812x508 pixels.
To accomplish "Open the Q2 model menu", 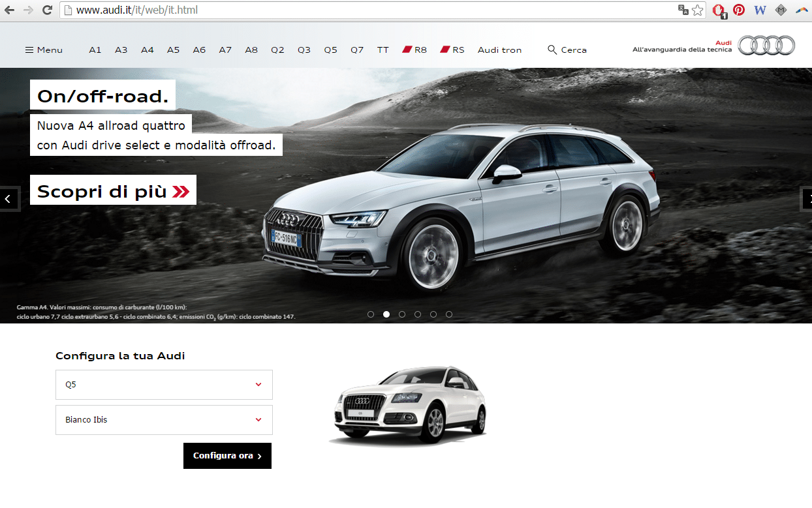I will coord(277,50).
